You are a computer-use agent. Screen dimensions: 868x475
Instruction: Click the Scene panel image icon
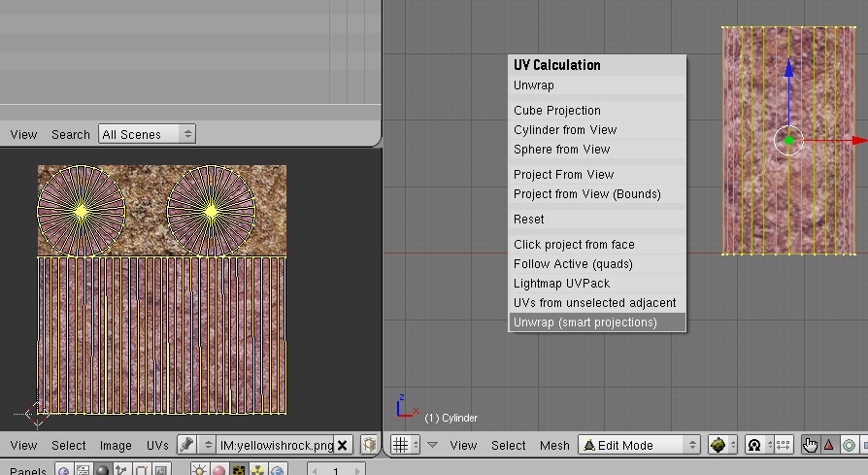[160, 470]
